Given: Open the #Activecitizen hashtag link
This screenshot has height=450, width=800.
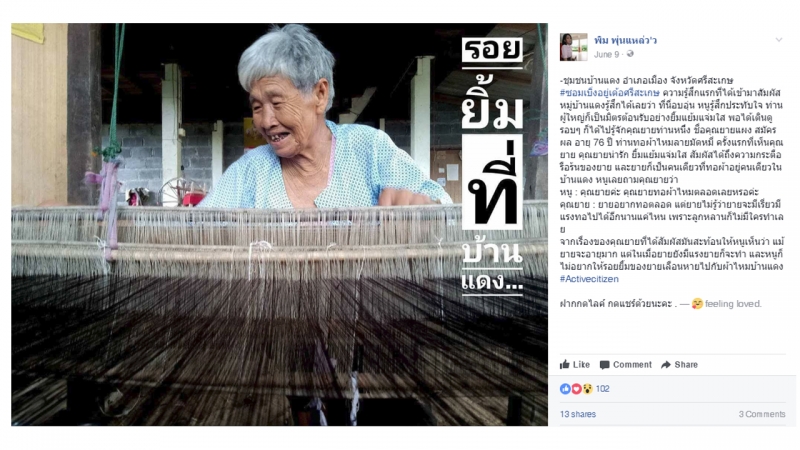Looking at the screenshot, I should [589, 279].
